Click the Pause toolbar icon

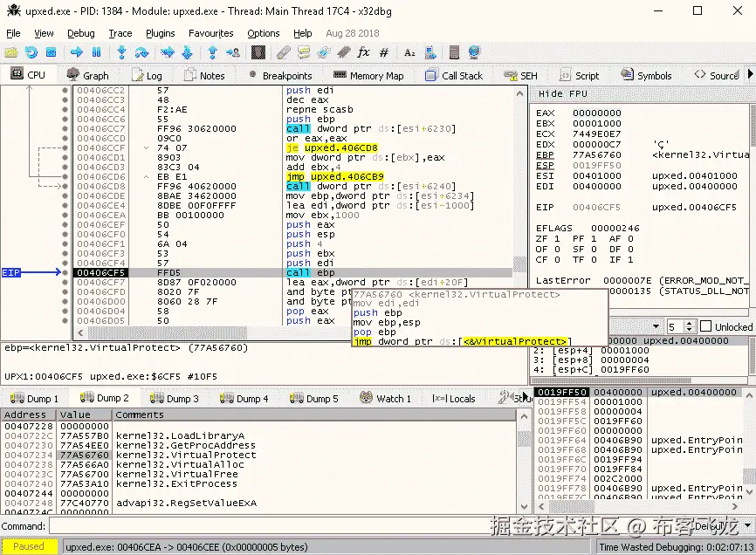(x=96, y=52)
